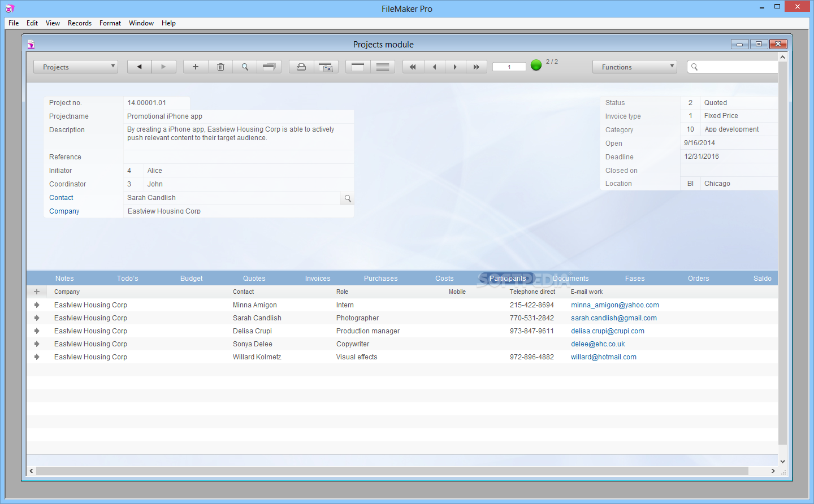Image resolution: width=814 pixels, height=504 pixels.
Task: Click the Contact link label
Action: [61, 198]
